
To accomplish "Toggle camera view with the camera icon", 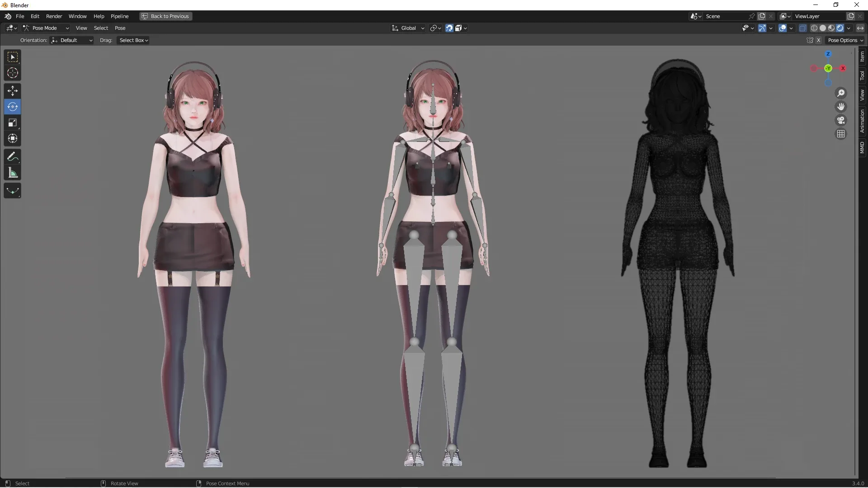I will tap(841, 120).
